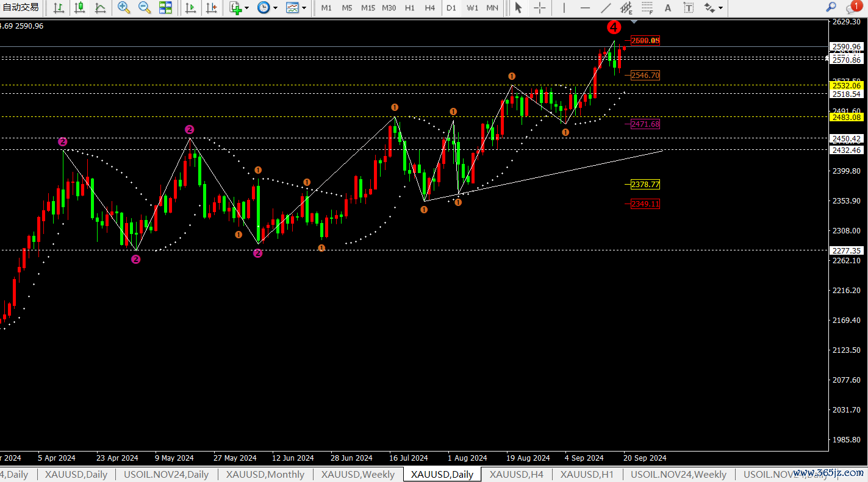
Task: Open the chart templates dropdown
Action: (x=296, y=8)
